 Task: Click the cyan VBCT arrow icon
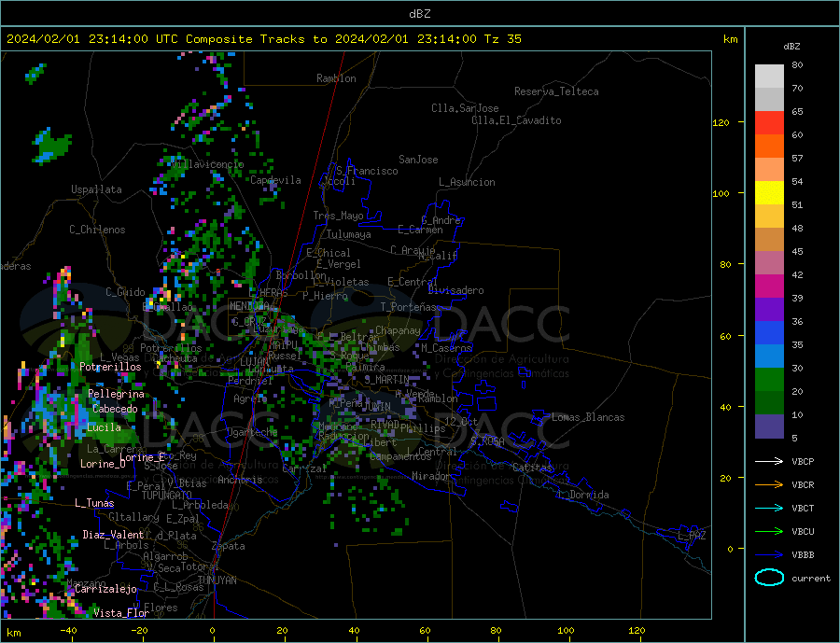point(769,508)
